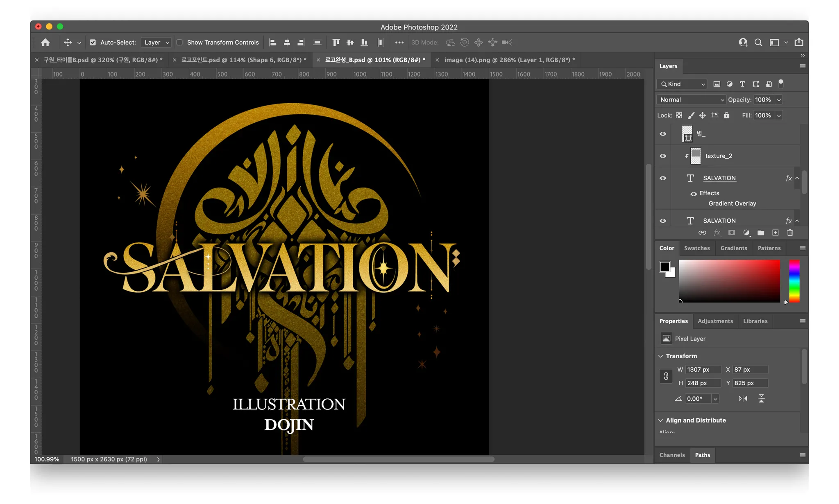The width and height of the screenshot is (839, 504).
Task: Click the Search magnifier icon
Action: pyautogui.click(x=758, y=43)
